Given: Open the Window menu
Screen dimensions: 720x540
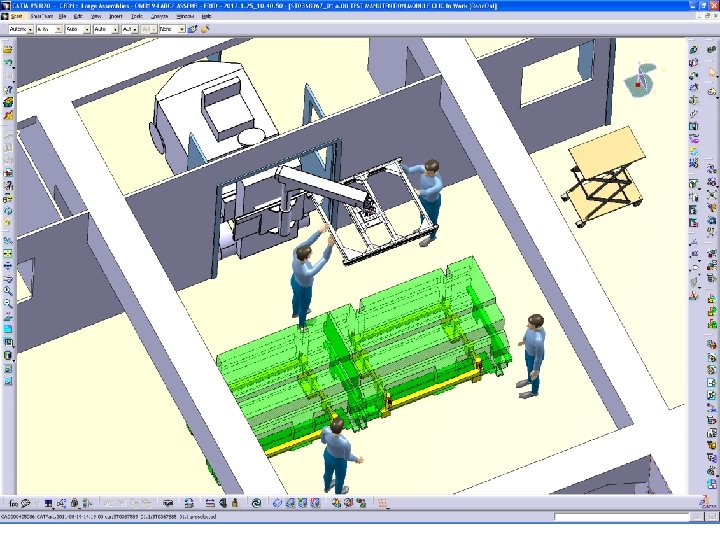Looking at the screenshot, I should click(x=185, y=16).
